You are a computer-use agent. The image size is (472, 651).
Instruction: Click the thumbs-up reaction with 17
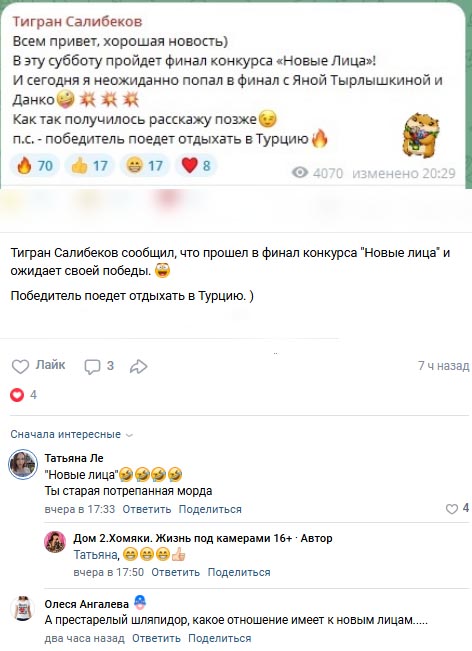point(89,166)
